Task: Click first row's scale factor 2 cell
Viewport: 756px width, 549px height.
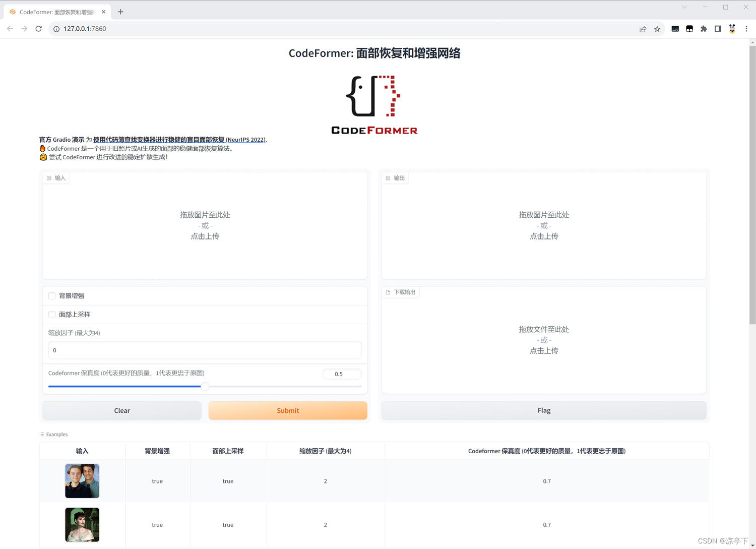Action: [x=326, y=481]
